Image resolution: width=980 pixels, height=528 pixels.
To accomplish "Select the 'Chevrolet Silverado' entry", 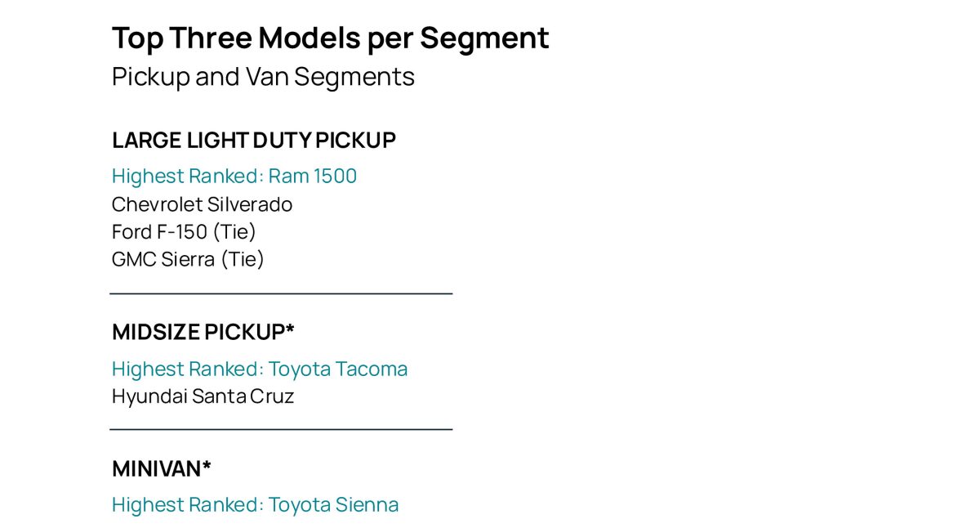I will [202, 204].
